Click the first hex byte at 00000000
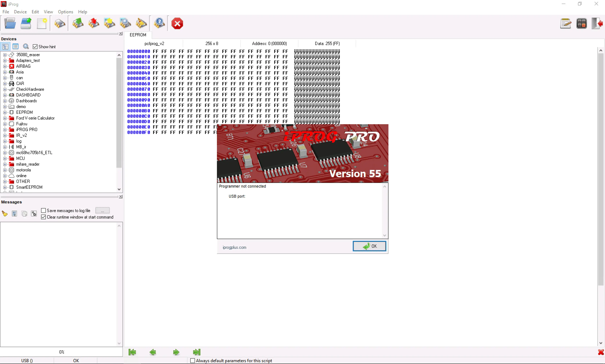 coord(155,51)
